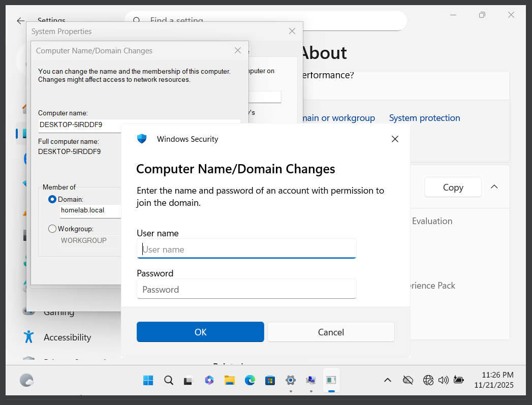Click the taskbar Search icon
This screenshot has width=532, height=405.
click(x=168, y=380)
